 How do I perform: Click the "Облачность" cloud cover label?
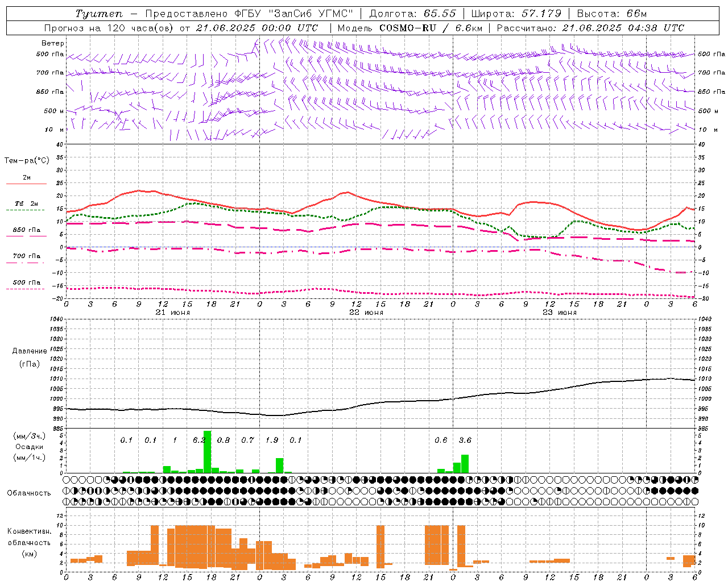(29, 493)
